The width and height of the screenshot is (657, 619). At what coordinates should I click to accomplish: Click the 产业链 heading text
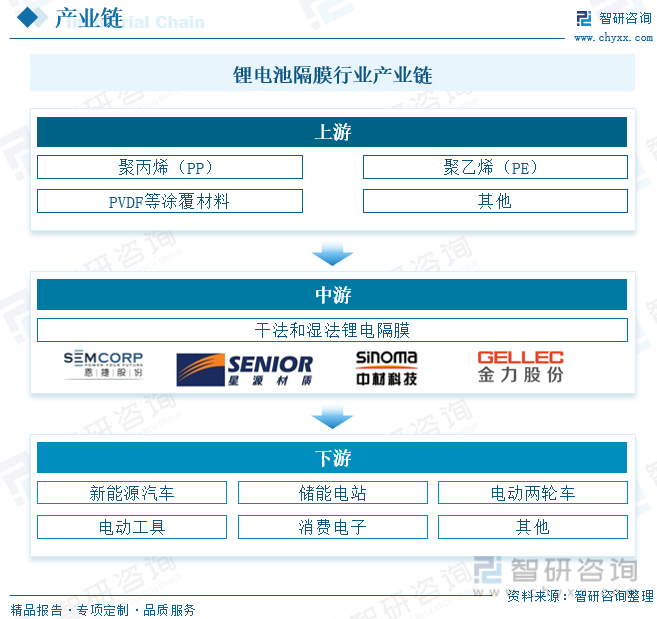click(89, 18)
